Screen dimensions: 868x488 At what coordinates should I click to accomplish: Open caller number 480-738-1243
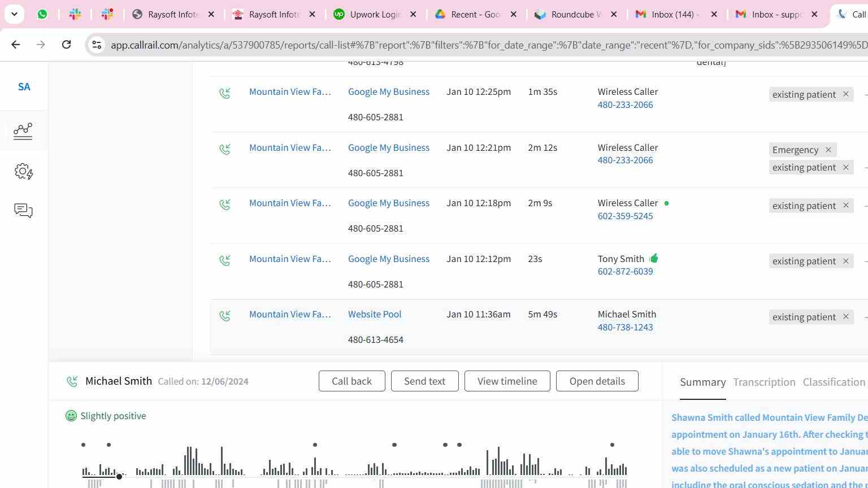coord(625,327)
